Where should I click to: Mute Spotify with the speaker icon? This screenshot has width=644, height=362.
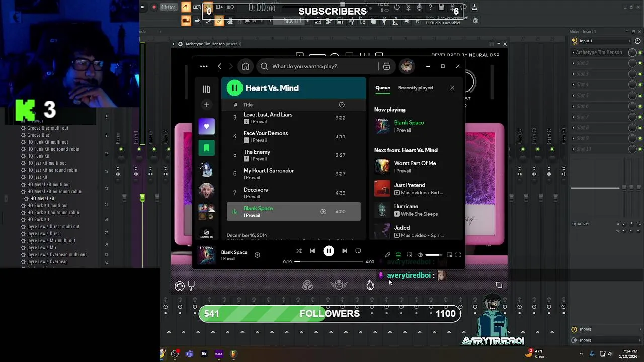click(x=420, y=255)
